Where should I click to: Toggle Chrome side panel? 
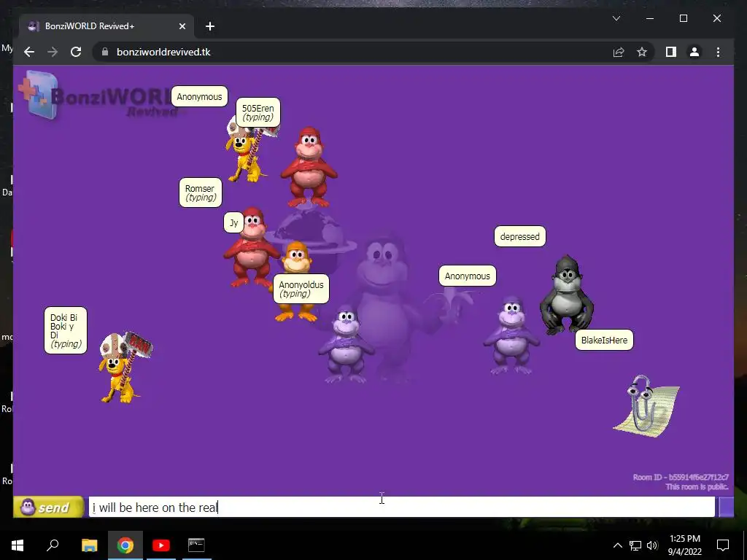coord(671,52)
